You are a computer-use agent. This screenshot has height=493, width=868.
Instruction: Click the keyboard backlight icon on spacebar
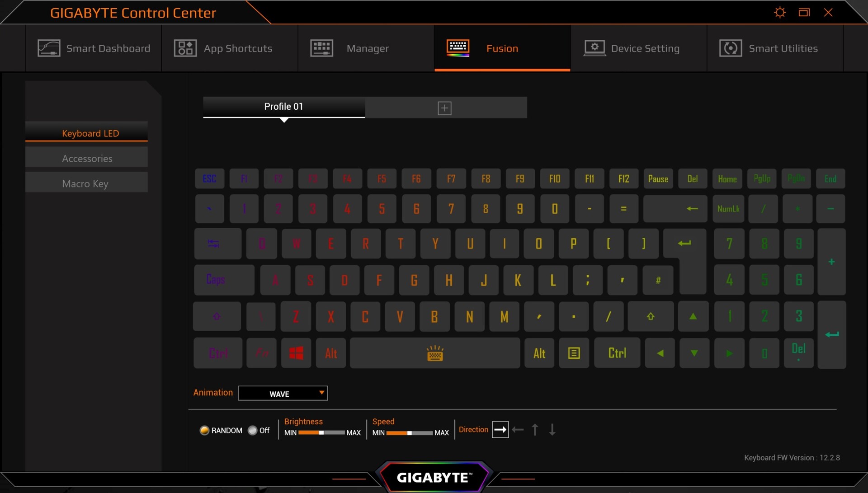point(435,353)
